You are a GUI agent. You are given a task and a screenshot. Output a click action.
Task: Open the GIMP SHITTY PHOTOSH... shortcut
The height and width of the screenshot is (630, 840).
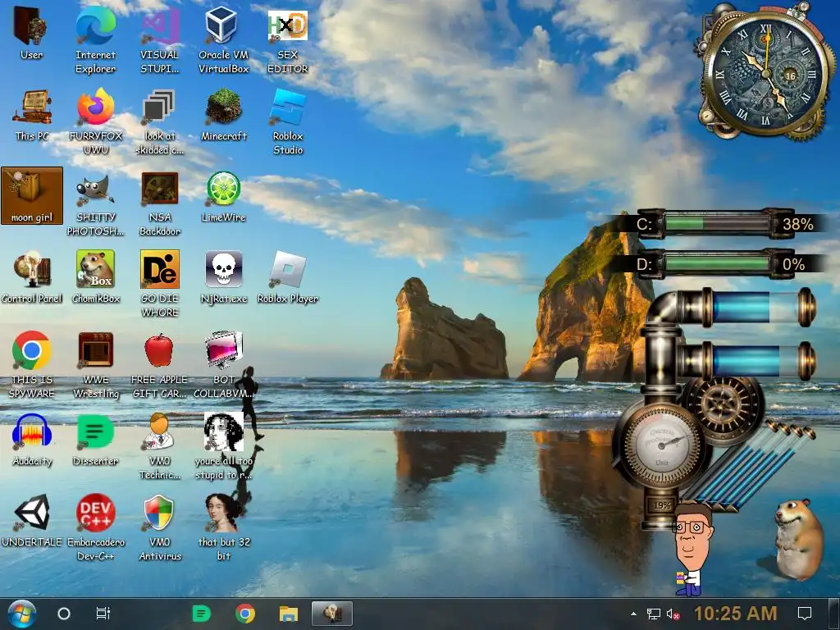(95, 203)
